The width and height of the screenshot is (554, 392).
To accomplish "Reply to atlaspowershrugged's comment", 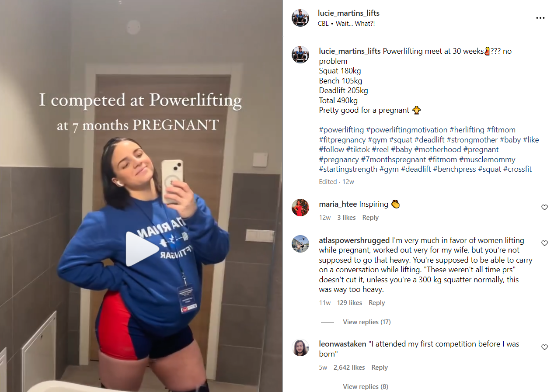I will coord(376,303).
